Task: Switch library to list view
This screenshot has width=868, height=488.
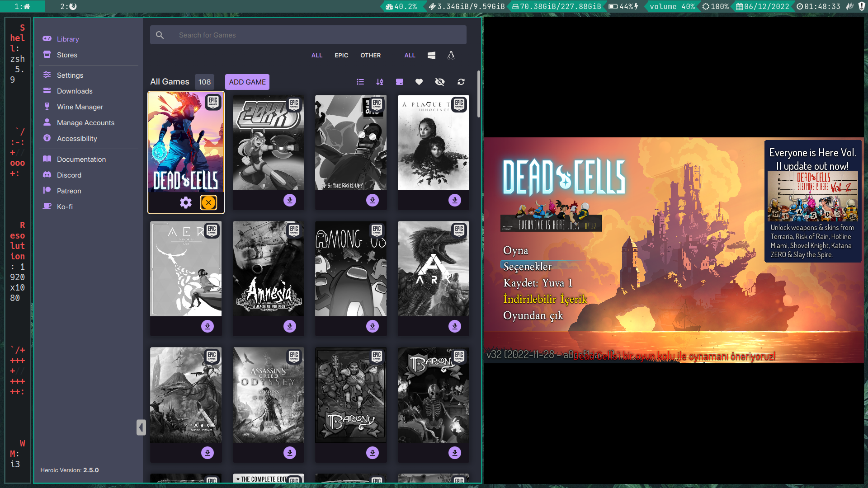Action: pos(360,82)
